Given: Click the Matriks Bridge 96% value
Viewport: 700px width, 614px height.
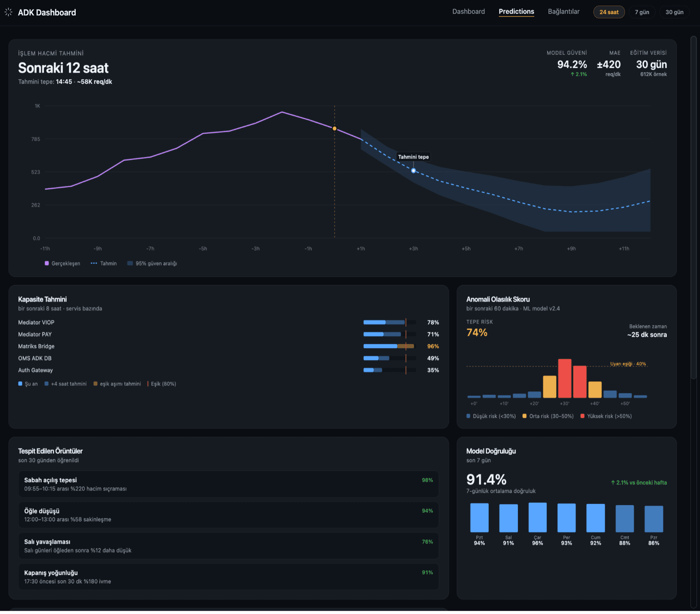Looking at the screenshot, I should pyautogui.click(x=433, y=346).
